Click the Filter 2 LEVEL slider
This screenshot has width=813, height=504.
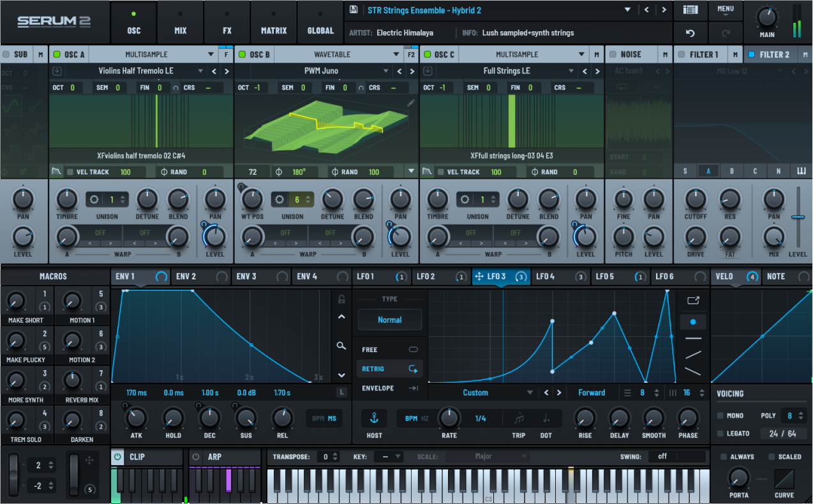tap(798, 218)
